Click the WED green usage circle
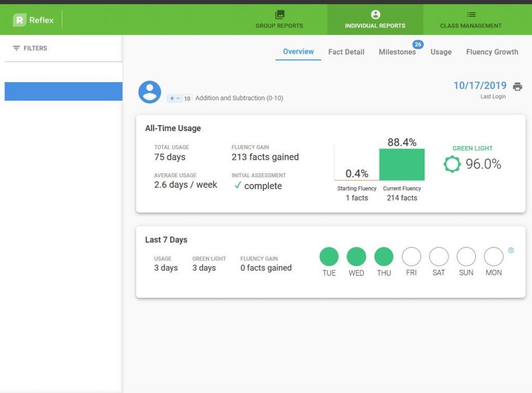This screenshot has width=532, height=393. (x=356, y=256)
